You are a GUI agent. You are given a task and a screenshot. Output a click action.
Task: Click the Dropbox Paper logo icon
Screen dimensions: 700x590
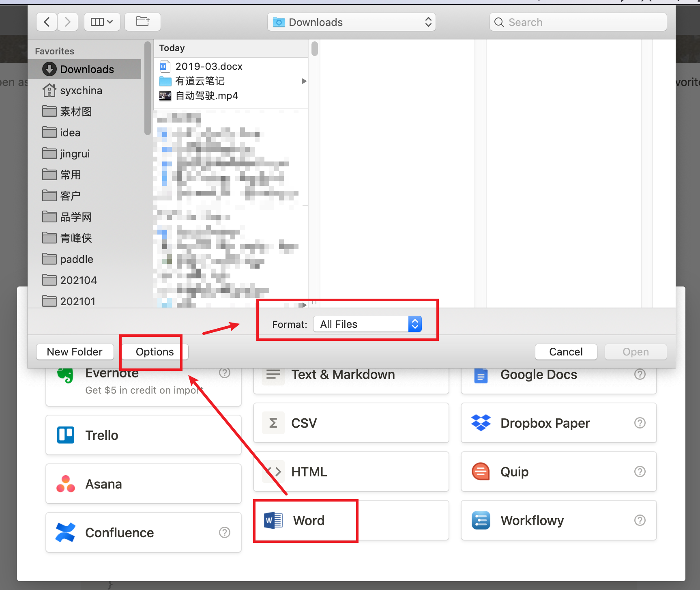(x=481, y=423)
